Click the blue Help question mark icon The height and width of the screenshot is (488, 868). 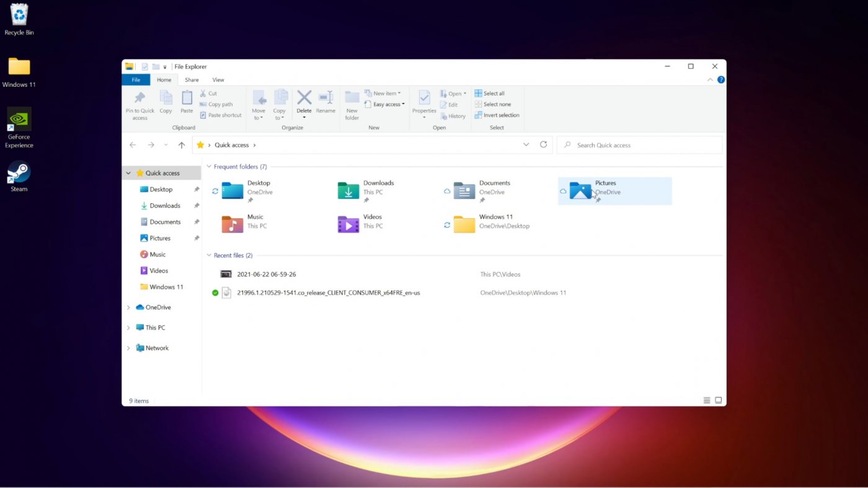pyautogui.click(x=721, y=80)
